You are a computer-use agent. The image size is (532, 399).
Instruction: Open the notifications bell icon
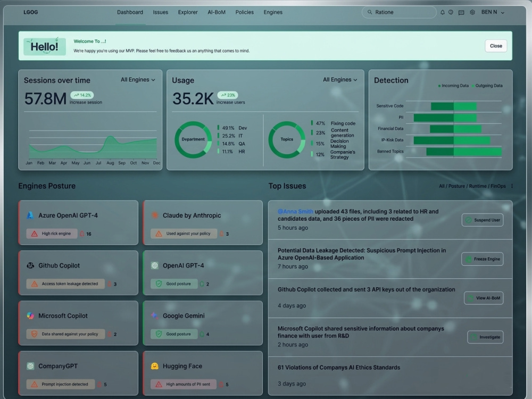click(x=443, y=12)
